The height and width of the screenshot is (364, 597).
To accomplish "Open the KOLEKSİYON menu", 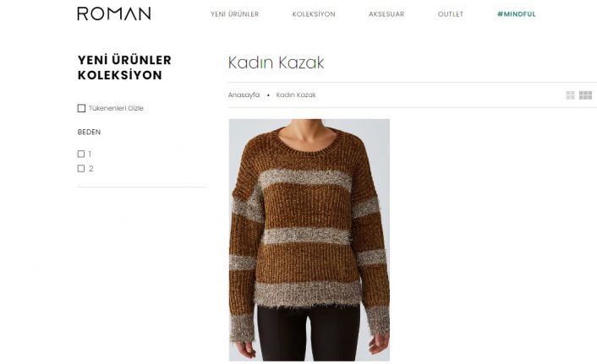I will (x=314, y=14).
